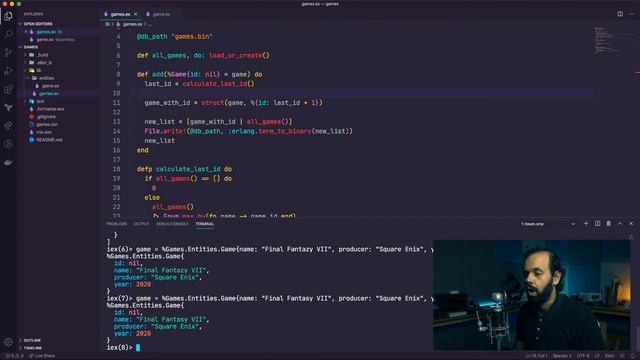Open the .gitignore file

46,117
